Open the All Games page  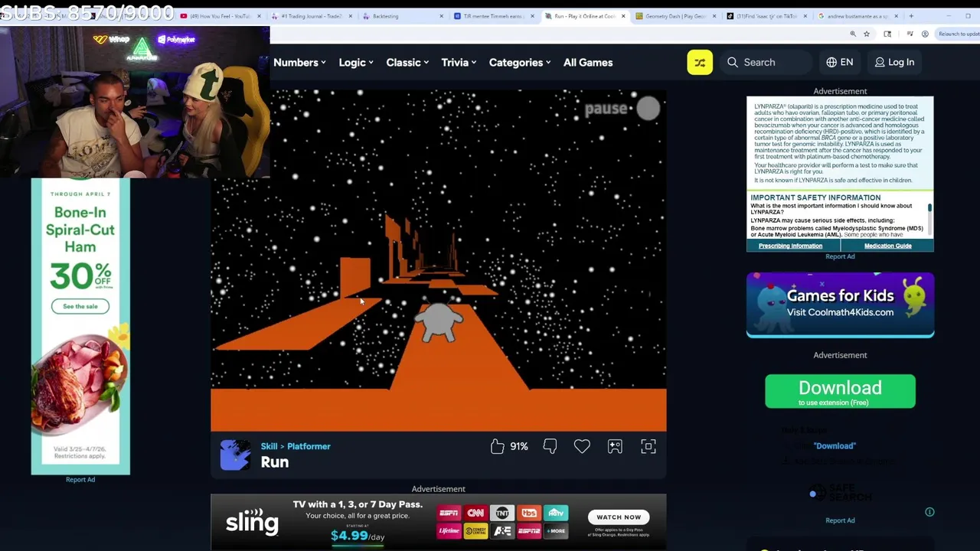588,63
